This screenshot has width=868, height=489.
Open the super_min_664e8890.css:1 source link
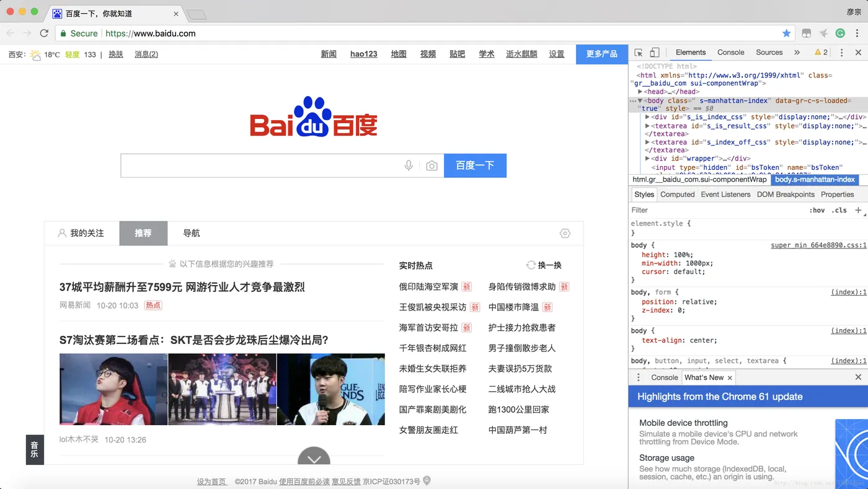point(818,245)
